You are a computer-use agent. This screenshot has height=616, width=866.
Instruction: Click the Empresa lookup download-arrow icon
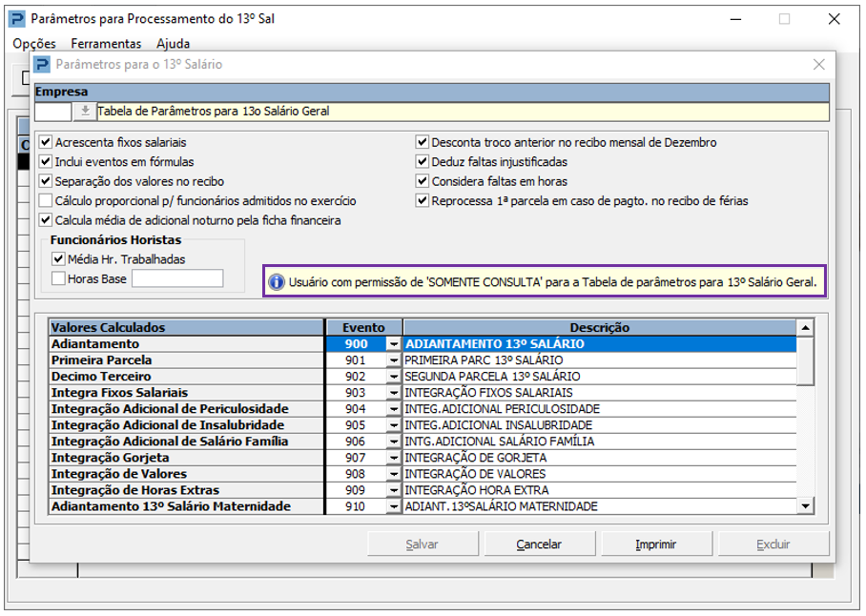tap(85, 111)
